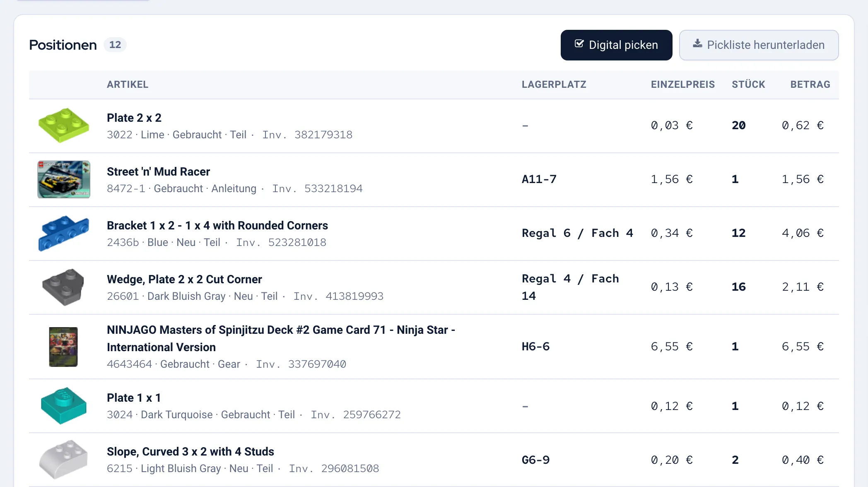Select Slope, Curved 3 x 2 with 4 Studs

(x=190, y=451)
